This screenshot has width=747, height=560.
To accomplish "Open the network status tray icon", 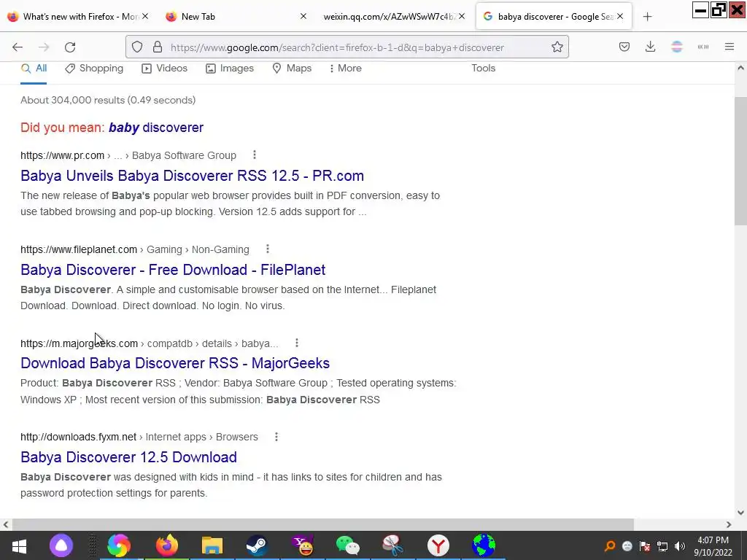I will 662,546.
